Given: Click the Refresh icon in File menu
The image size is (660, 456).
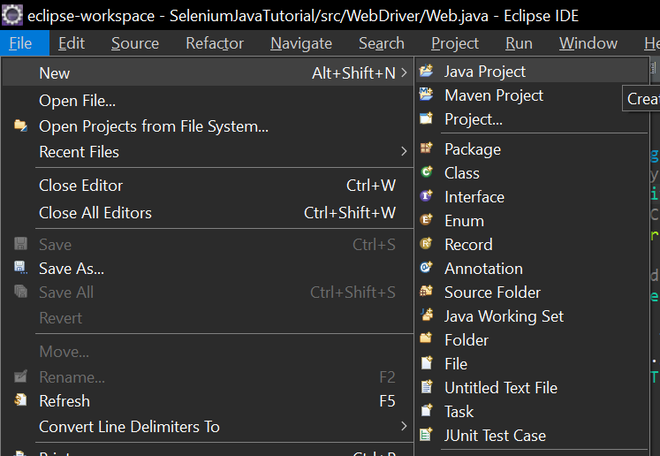Looking at the screenshot, I should point(20,401).
